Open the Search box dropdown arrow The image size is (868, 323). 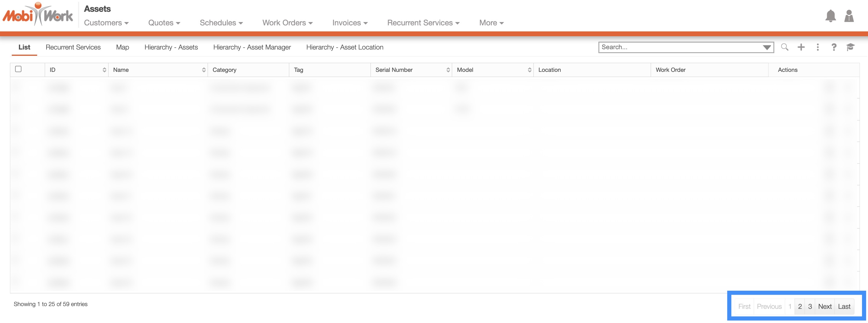pyautogui.click(x=766, y=47)
